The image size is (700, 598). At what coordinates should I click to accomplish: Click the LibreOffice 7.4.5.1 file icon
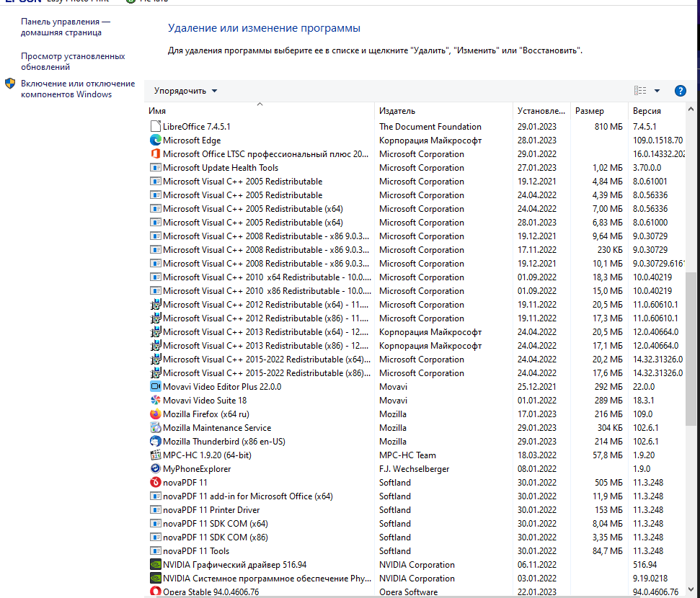156,126
